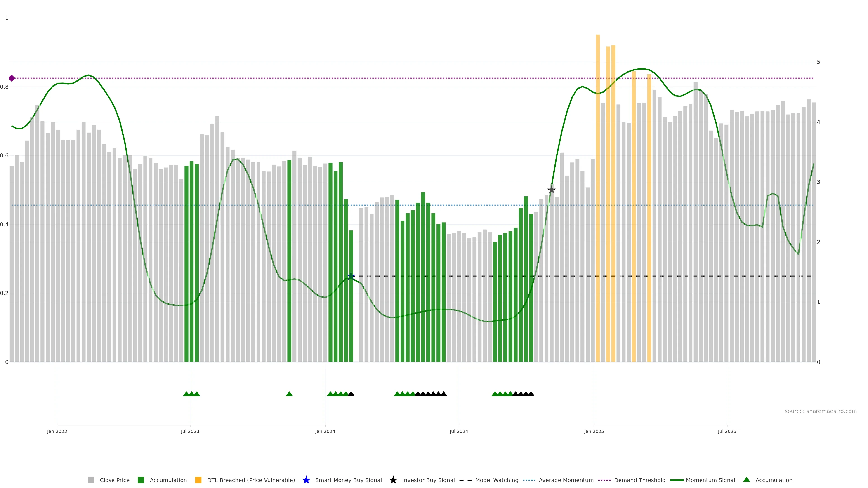Toggle Close Price legend entry
868x488 pixels.
pos(114,480)
